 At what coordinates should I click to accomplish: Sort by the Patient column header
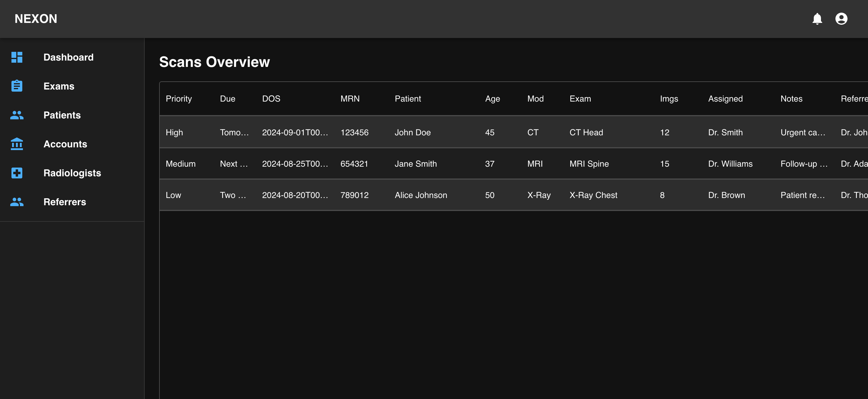408,99
